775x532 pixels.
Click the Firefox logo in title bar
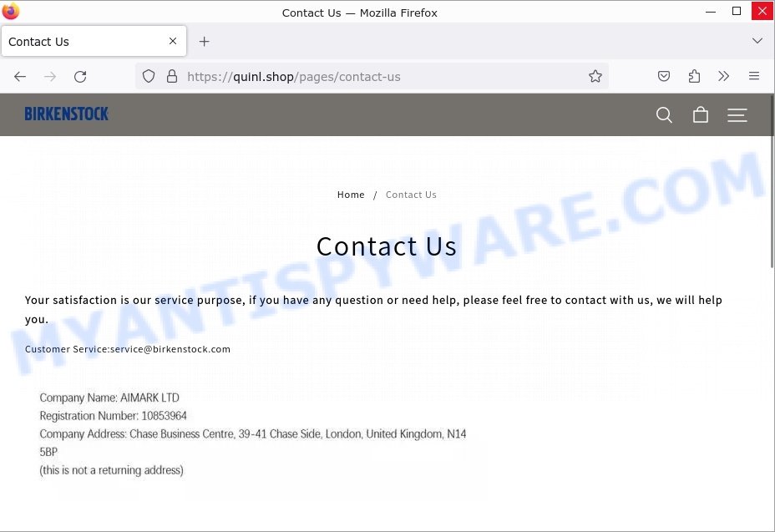[x=10, y=11]
